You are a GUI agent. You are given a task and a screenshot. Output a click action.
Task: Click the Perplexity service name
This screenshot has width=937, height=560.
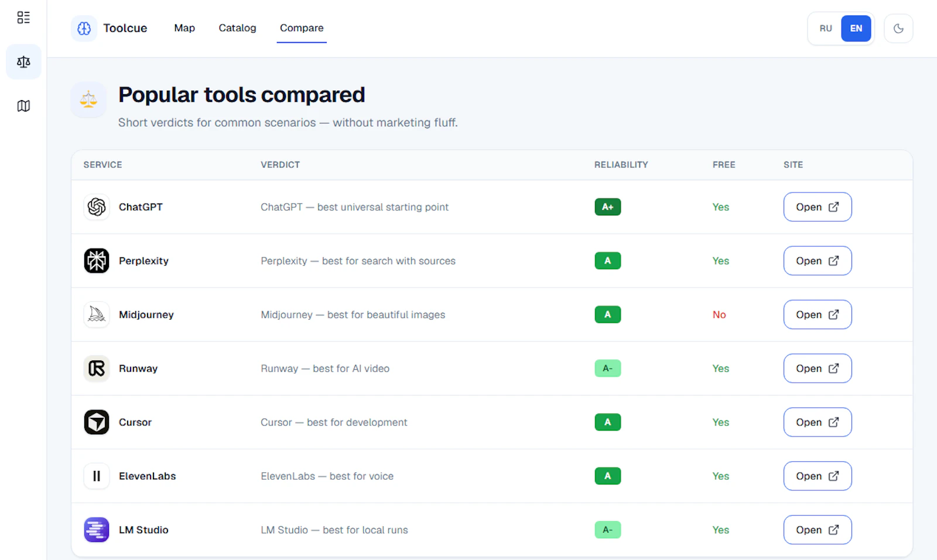coord(143,260)
